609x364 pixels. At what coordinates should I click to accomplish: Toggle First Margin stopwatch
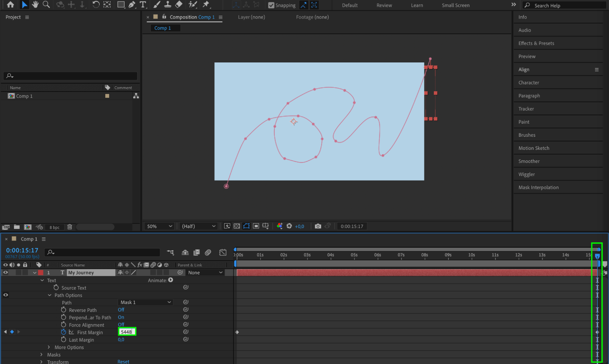pyautogui.click(x=63, y=332)
